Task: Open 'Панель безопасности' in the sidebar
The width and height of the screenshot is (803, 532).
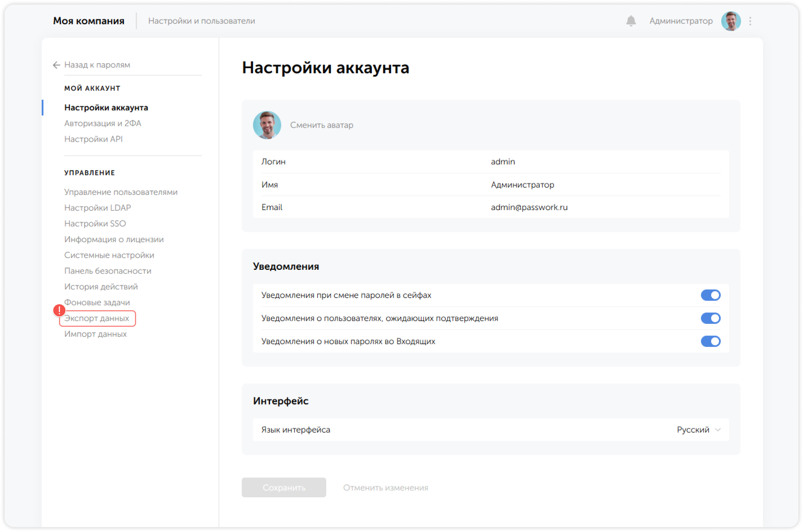Action: point(107,271)
